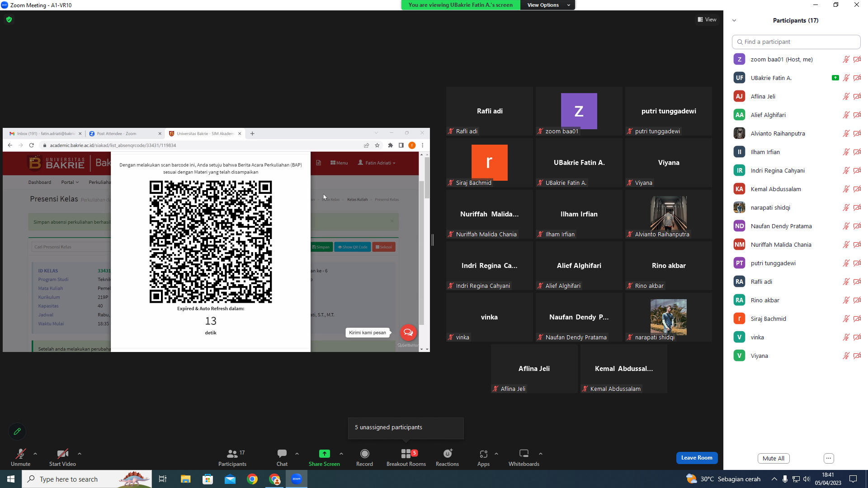Image resolution: width=868 pixels, height=488 pixels.
Task: Toggle video for Siraj Bachmid in participants list
Action: click(857, 319)
